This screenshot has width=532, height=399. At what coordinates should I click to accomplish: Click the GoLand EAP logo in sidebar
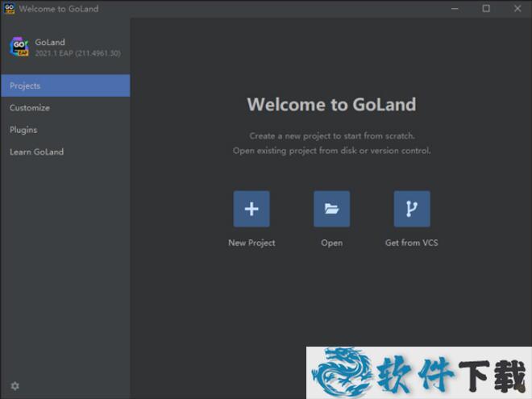(x=19, y=47)
